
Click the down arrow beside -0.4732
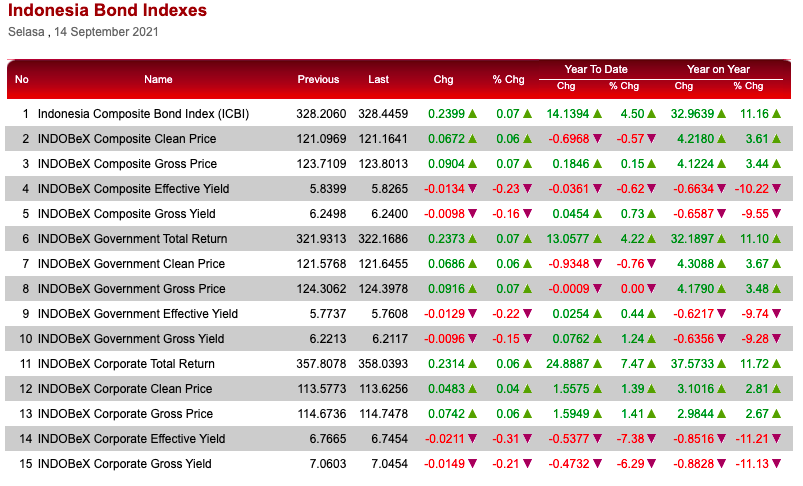coord(597,463)
